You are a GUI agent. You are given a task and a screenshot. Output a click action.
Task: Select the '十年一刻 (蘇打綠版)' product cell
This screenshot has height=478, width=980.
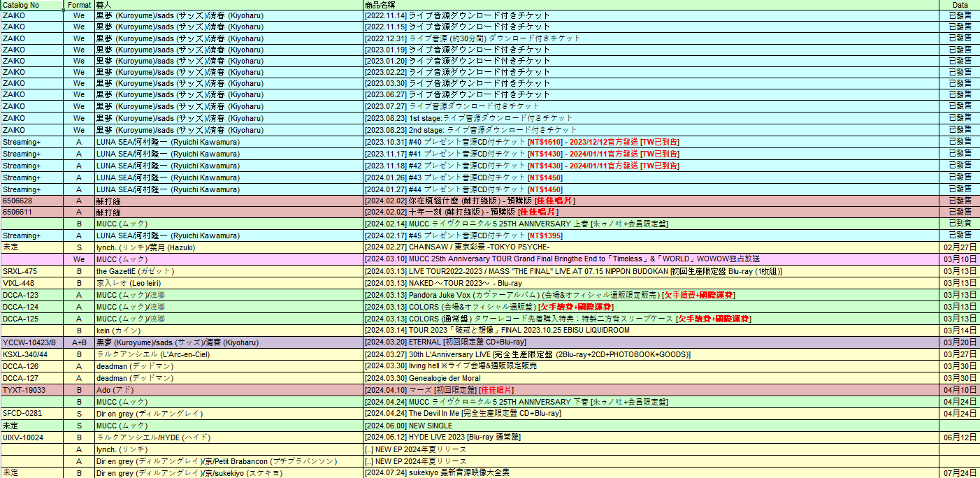(651, 212)
